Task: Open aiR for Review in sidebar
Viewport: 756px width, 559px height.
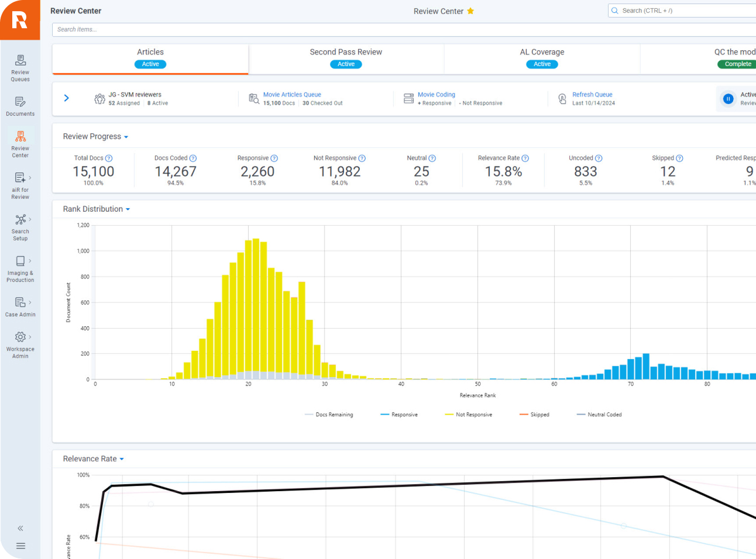Action: click(x=20, y=184)
